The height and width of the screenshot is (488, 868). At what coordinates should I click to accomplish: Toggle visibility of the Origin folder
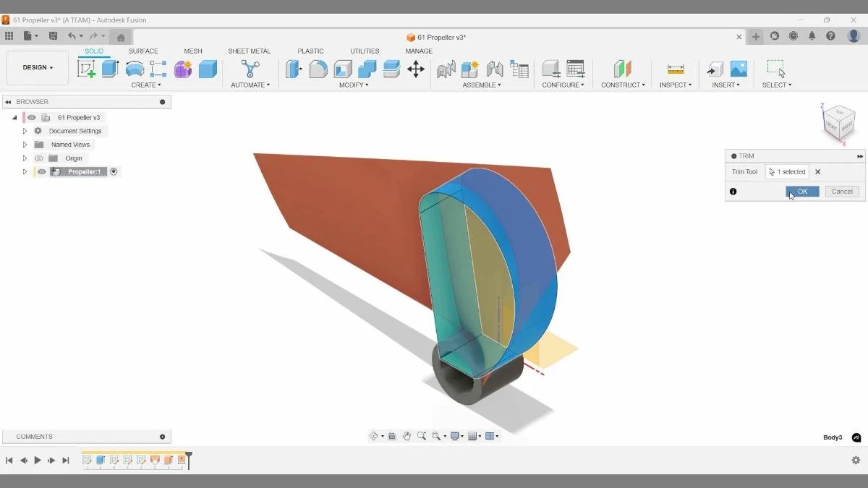click(39, 158)
